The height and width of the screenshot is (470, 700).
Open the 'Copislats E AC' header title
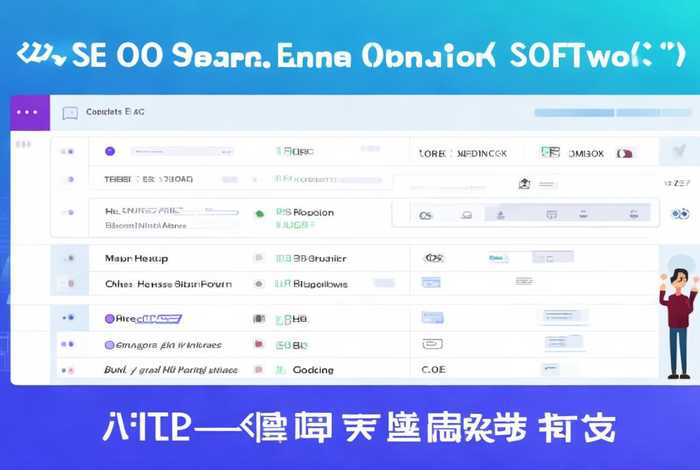(115, 112)
